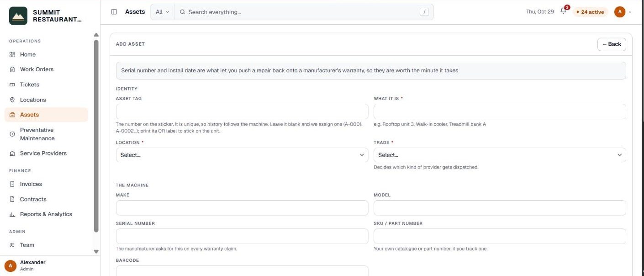Click the Invoices receipt icon
Viewport: 644px width, 276px height.
click(x=12, y=184)
